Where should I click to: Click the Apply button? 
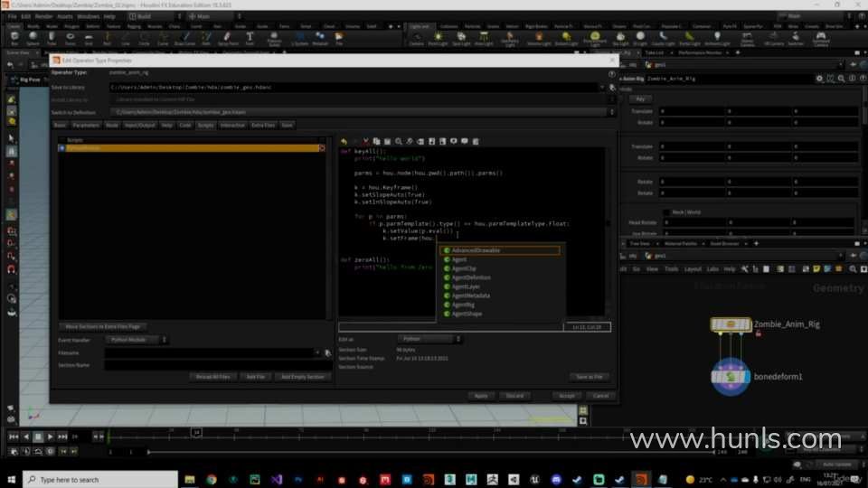point(481,396)
